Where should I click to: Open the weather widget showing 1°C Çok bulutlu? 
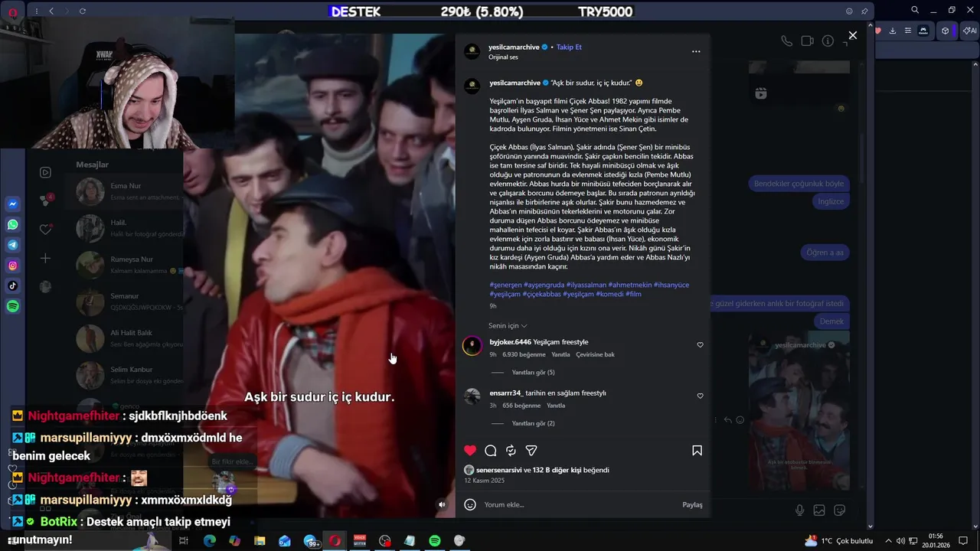(x=838, y=541)
